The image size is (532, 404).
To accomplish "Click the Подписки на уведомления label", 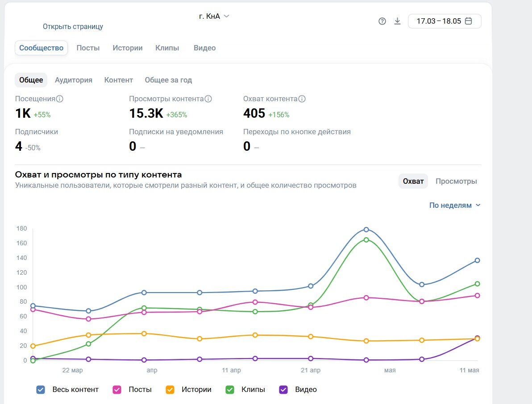I will 176,132.
